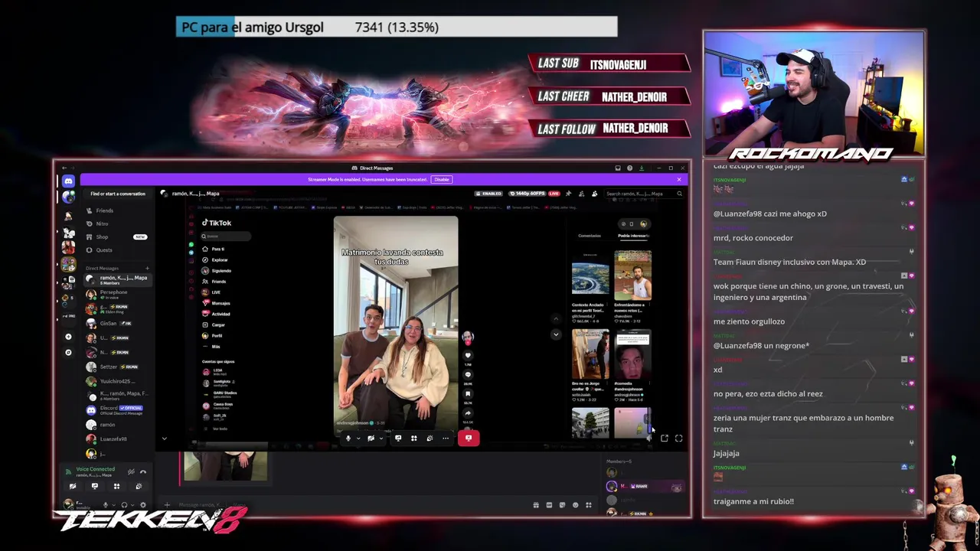
Task: Open emoji picker in message bar
Action: click(x=575, y=505)
